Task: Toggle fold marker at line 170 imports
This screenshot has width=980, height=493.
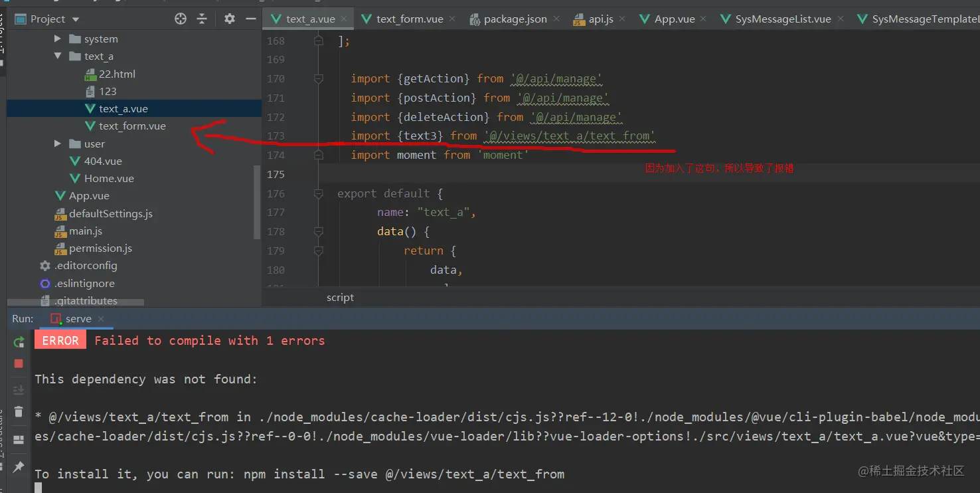Action: (x=319, y=78)
